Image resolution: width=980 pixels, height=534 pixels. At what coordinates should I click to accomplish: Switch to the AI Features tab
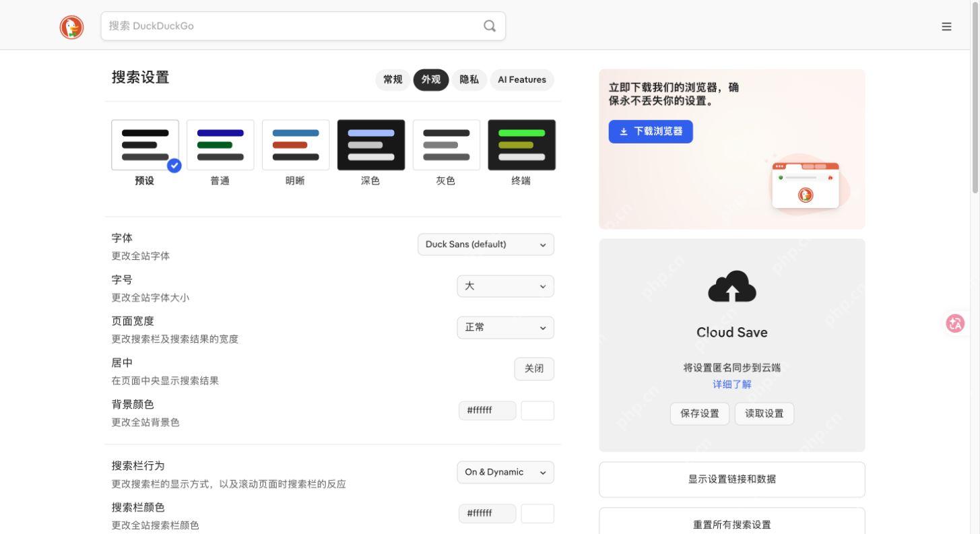522,79
